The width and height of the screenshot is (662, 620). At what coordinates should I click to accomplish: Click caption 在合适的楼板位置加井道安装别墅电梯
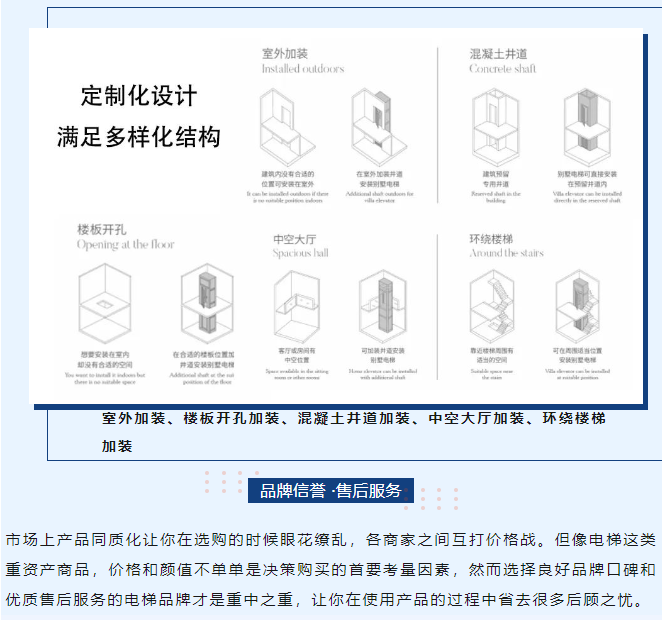203,360
